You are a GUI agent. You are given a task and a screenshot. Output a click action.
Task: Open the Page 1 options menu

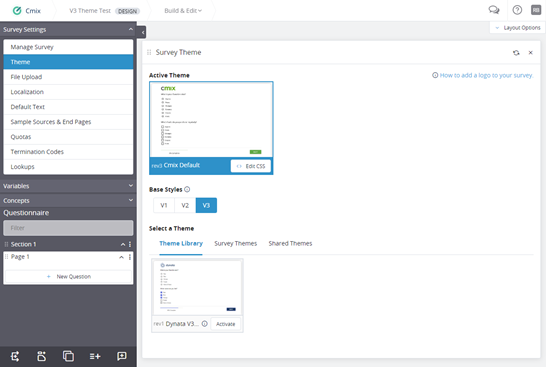click(130, 257)
